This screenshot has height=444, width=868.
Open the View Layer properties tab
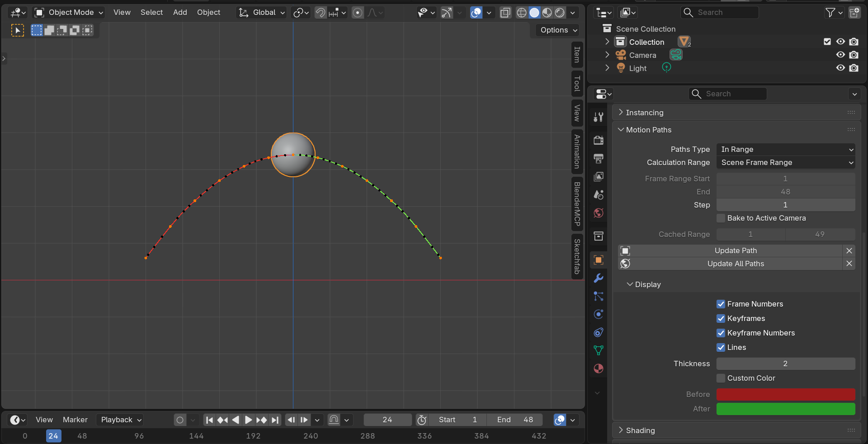599,176
